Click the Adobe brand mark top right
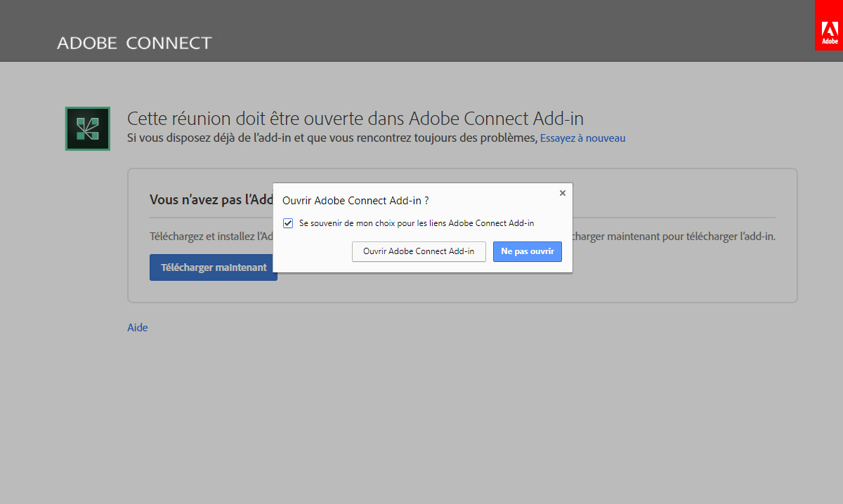The width and height of the screenshot is (843, 504). click(x=828, y=25)
